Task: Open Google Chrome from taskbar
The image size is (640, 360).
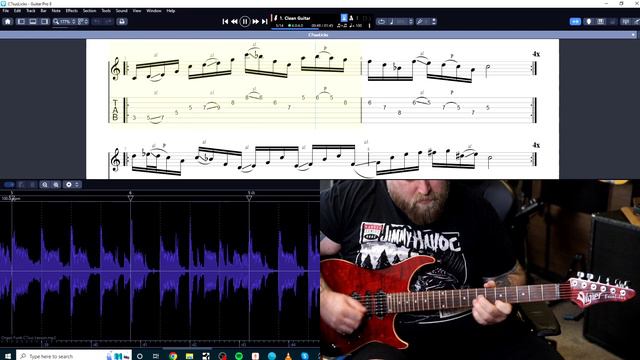Action: point(173,356)
